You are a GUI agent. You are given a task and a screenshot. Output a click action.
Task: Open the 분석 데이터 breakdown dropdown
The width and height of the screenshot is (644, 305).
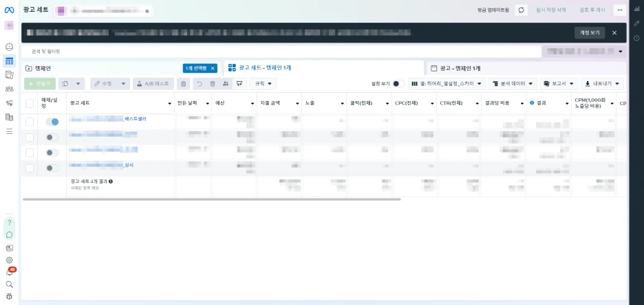(x=513, y=84)
